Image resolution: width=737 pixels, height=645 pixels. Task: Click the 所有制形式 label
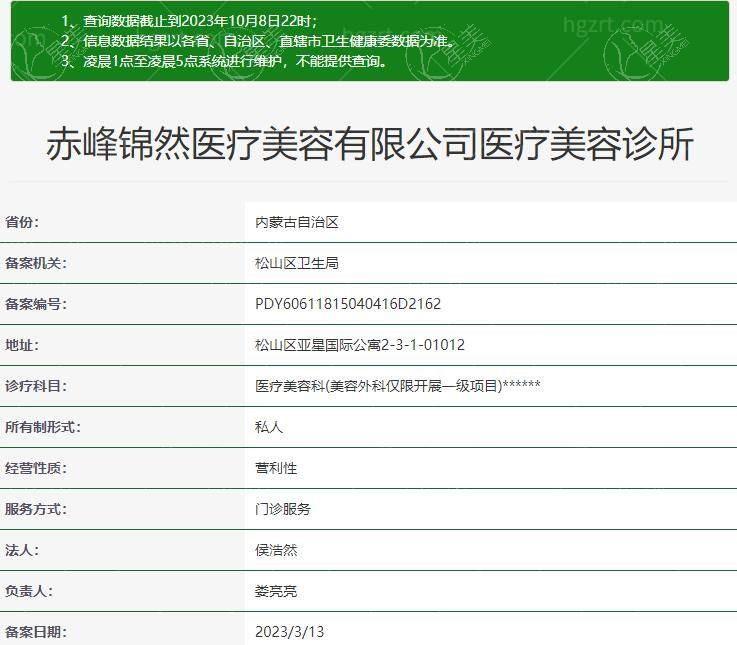[x=43, y=427]
